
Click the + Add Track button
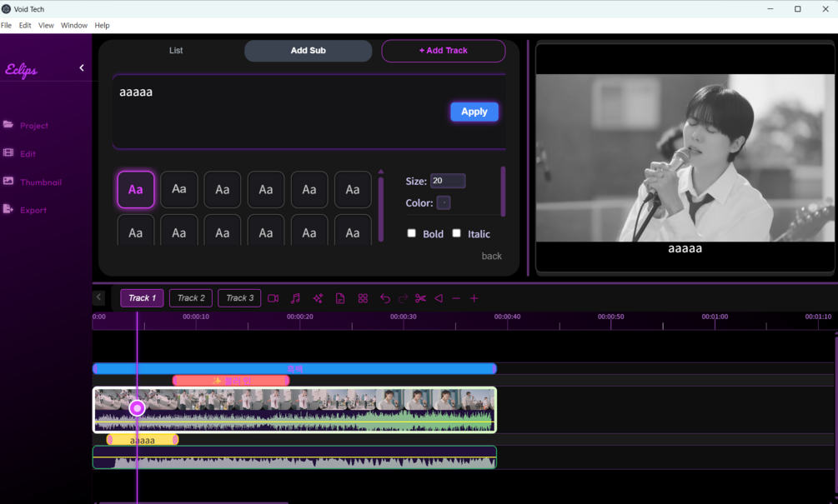443,50
